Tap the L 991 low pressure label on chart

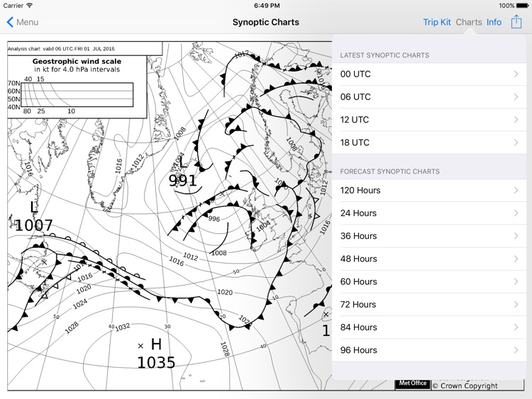tap(182, 173)
